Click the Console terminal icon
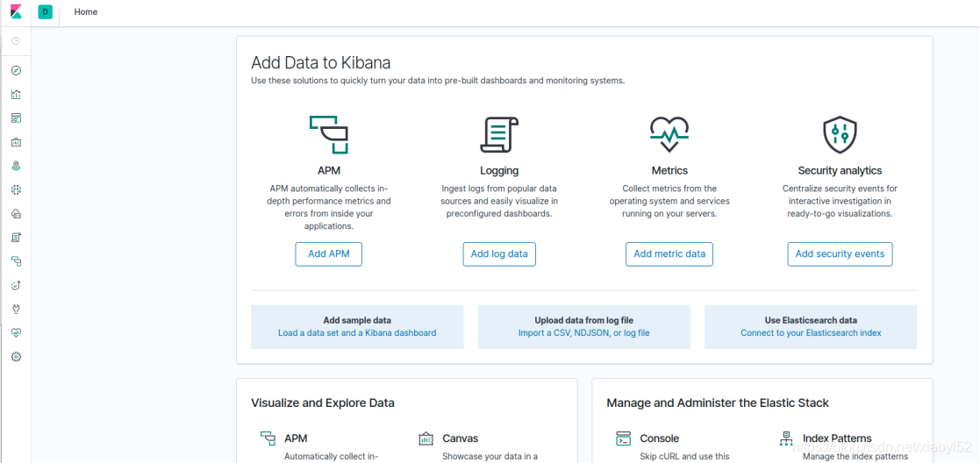The height and width of the screenshot is (463, 980). [623, 438]
